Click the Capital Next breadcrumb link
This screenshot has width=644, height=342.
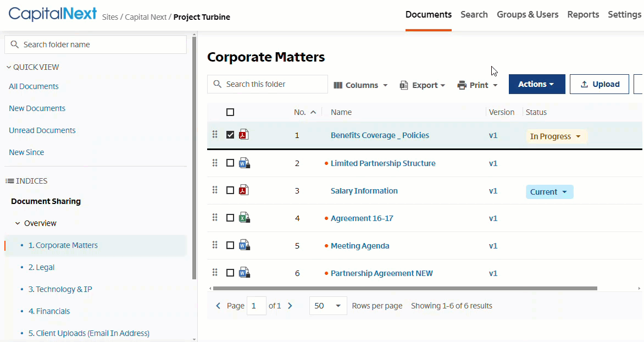coord(146,17)
